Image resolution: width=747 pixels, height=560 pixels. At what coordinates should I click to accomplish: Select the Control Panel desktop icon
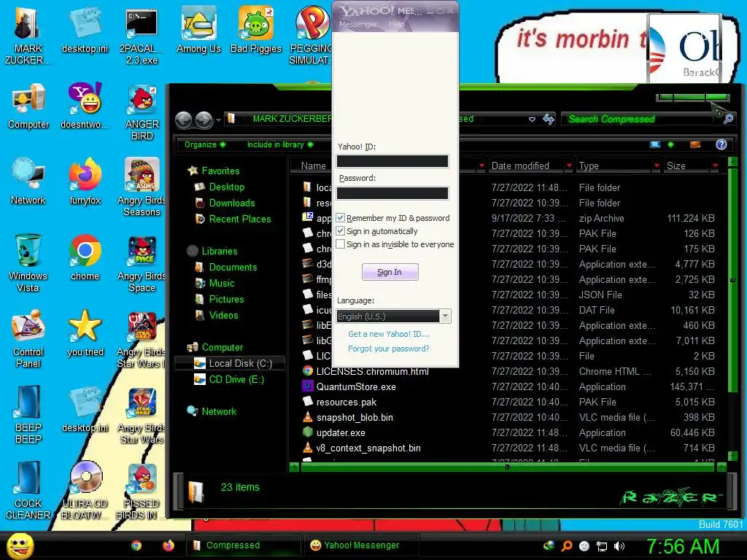(x=28, y=339)
